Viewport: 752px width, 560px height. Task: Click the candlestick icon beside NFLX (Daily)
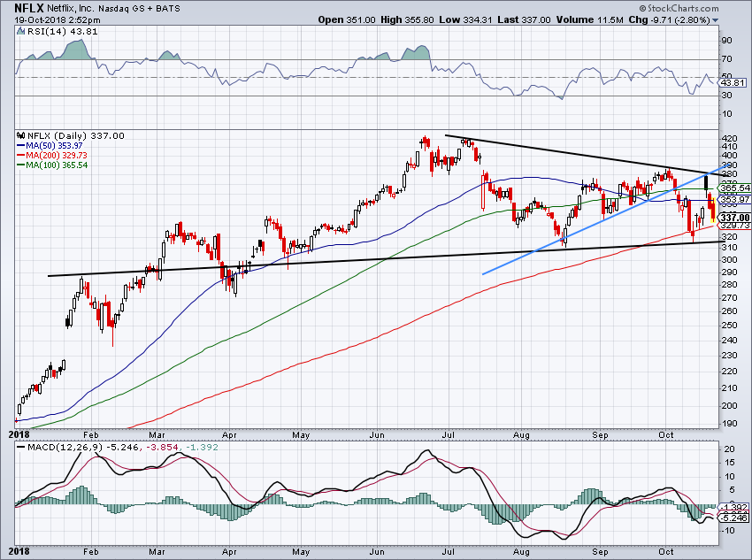click(x=20, y=135)
